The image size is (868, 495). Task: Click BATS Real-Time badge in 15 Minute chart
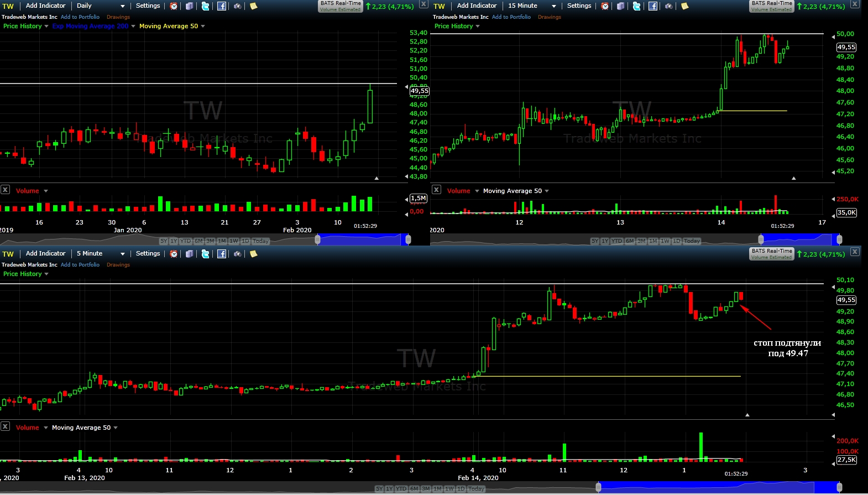pyautogui.click(x=772, y=6)
